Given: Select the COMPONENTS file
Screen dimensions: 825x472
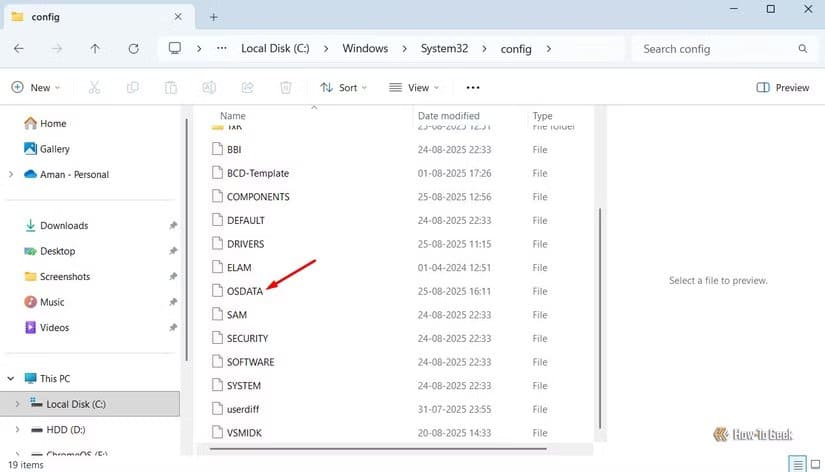Looking at the screenshot, I should click(258, 197).
